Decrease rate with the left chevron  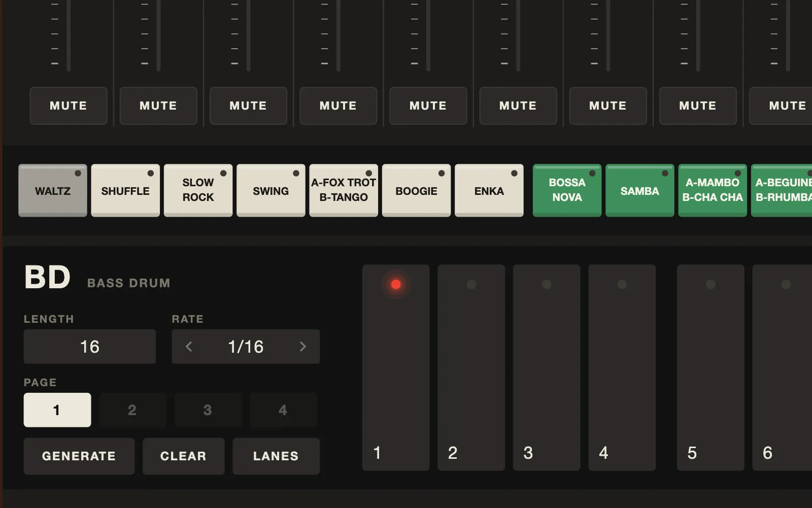189,347
